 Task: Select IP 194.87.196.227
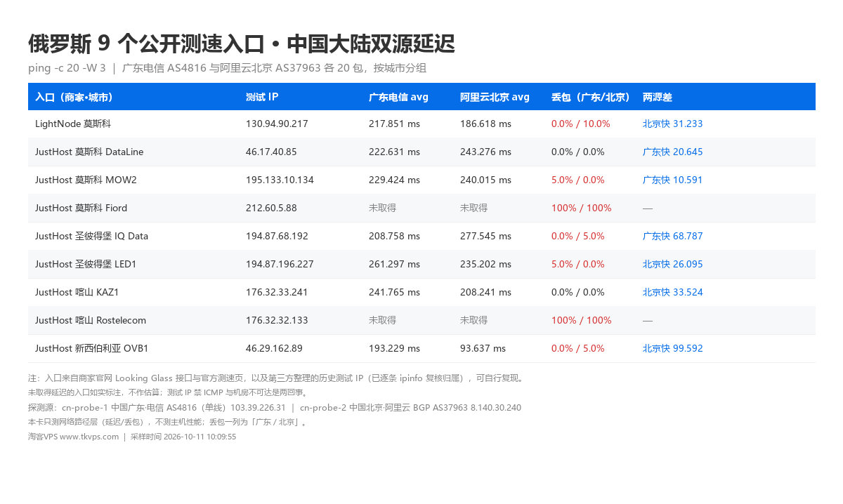280,264
